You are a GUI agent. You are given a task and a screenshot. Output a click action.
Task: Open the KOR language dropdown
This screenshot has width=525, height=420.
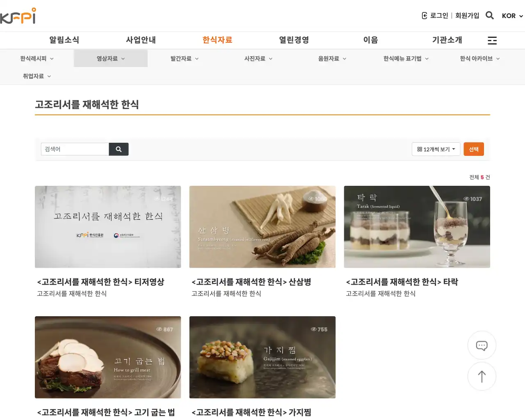coord(511,16)
